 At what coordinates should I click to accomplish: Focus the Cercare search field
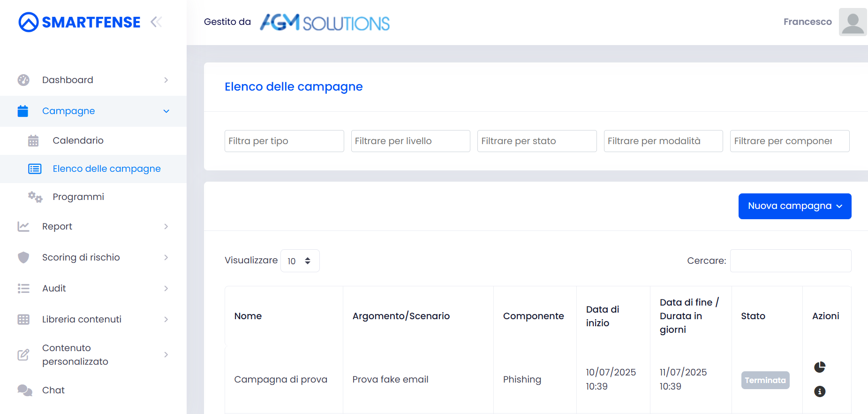click(790, 261)
